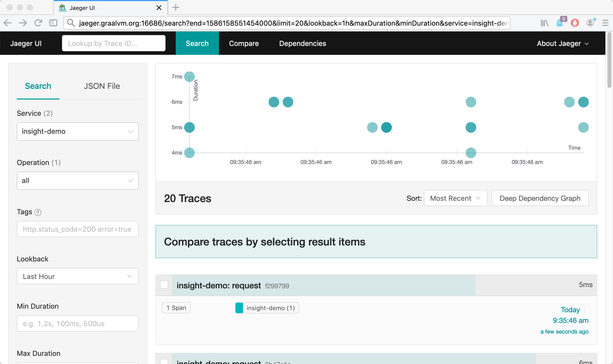The width and height of the screenshot is (613, 364).
Task: Open the Lookback dropdown showing Last Hour
Action: pos(78,276)
